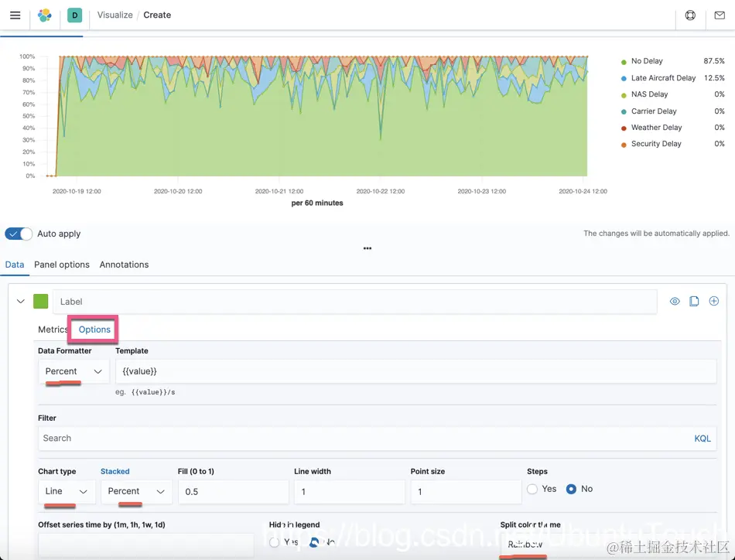
Task: Click the 12.5% legend value
Action: point(714,78)
